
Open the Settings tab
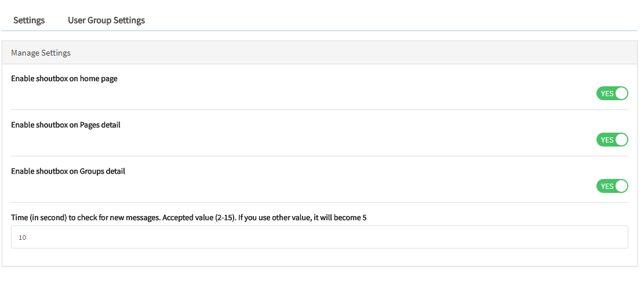29,20
